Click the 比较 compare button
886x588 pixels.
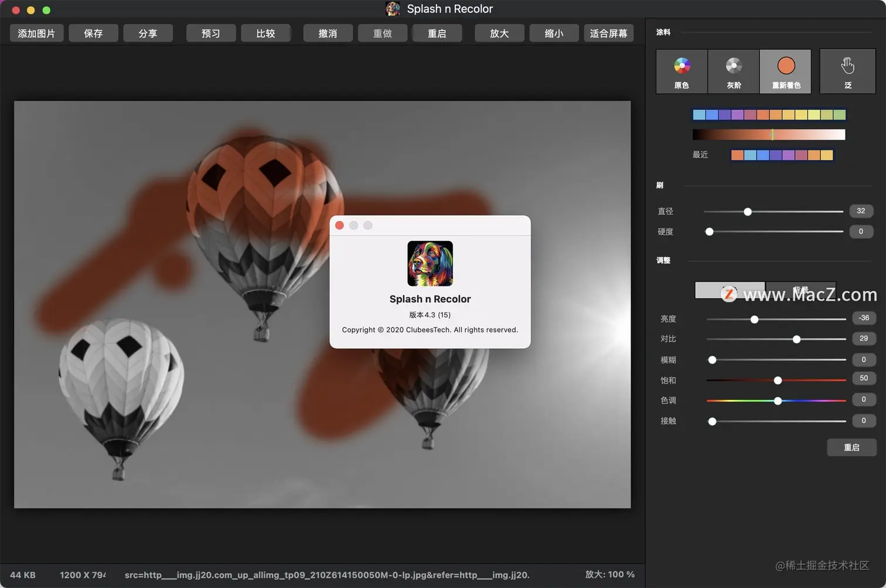[x=265, y=33]
